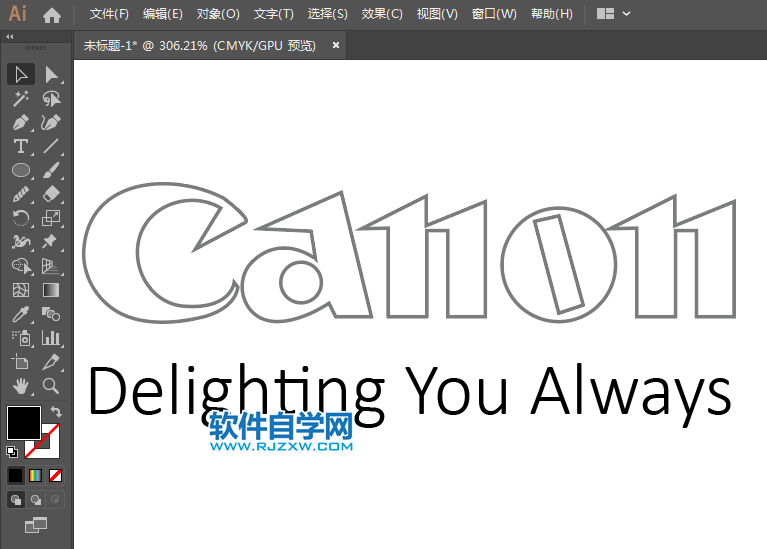Select the Warp width tool
Image resolution: width=767 pixels, height=549 pixels.
click(21, 242)
